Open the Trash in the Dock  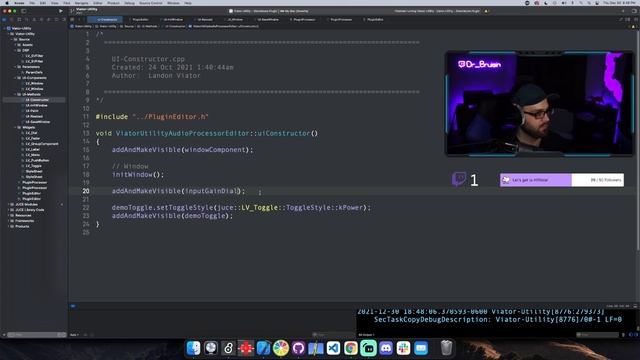click(x=447, y=348)
